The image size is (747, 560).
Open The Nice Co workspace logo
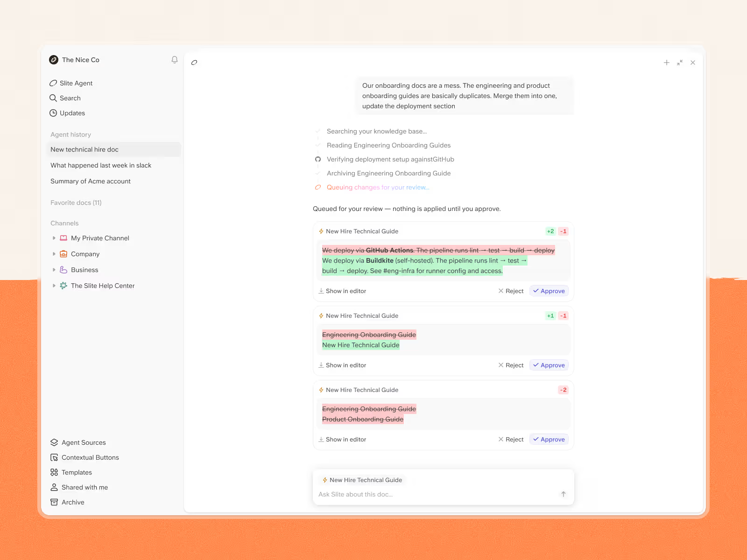tap(54, 60)
